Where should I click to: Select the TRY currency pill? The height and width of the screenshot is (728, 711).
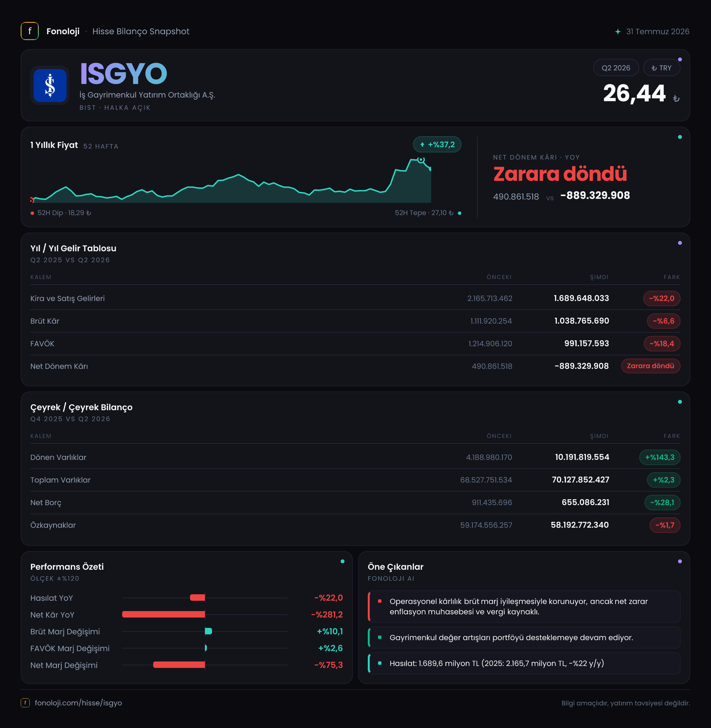pos(661,68)
